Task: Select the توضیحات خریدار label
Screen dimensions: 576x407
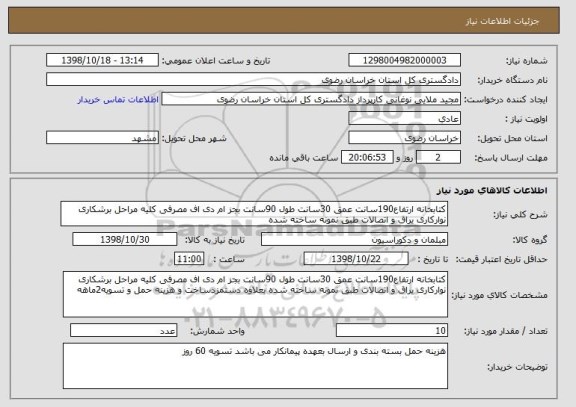Action: pos(517,367)
